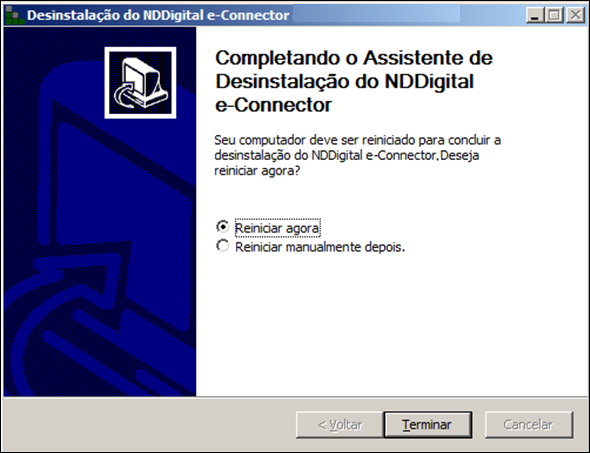Image resolution: width=590 pixels, height=453 pixels.
Task: Click the green app icon in title bar
Action: 14,15
